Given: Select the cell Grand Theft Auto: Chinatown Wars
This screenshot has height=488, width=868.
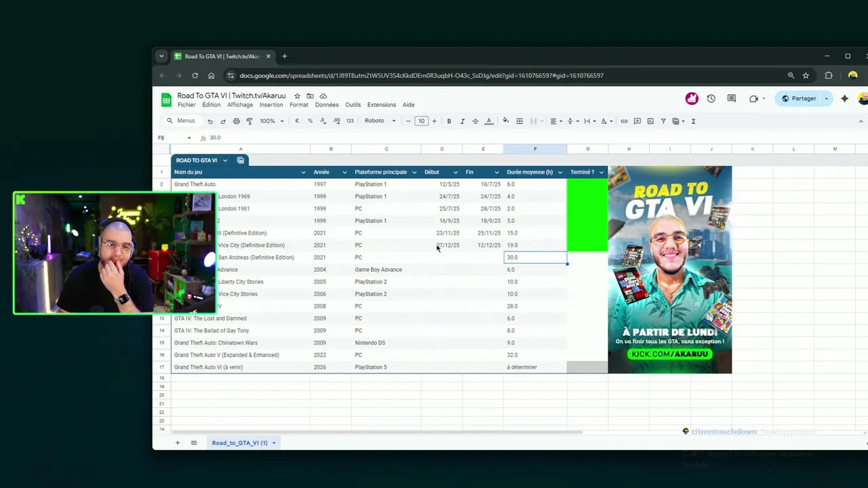Looking at the screenshot, I should coord(241,343).
